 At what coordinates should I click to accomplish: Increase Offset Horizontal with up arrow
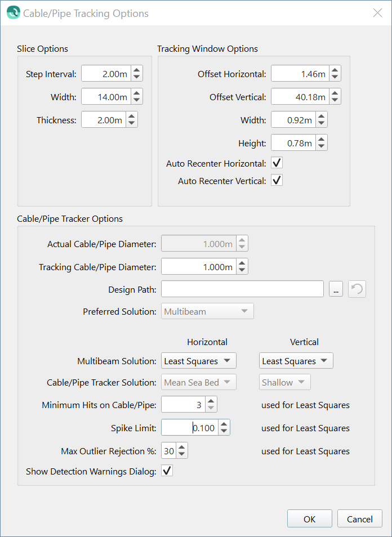tap(335, 70)
